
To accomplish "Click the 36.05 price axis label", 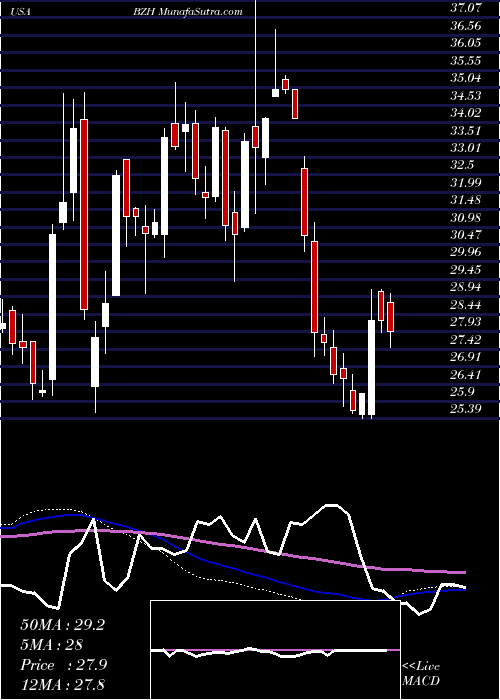I will tap(467, 43).
